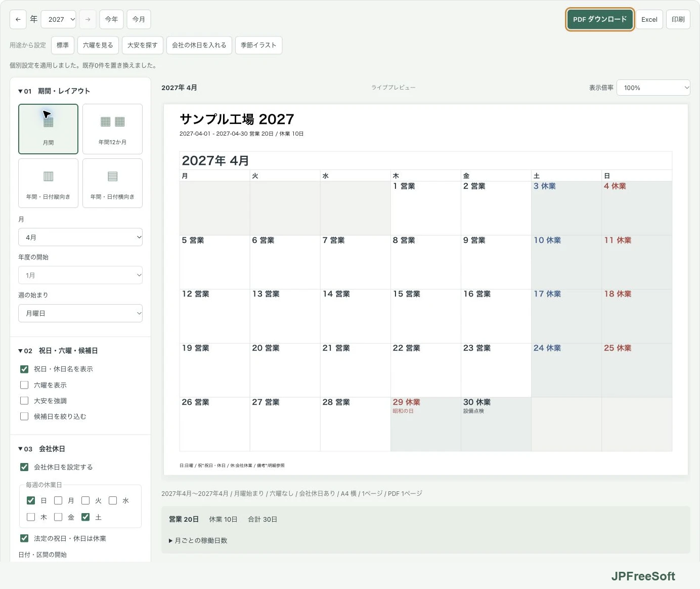Apply the 六曜を見る preset
This screenshot has height=589, width=700.
[98, 45]
